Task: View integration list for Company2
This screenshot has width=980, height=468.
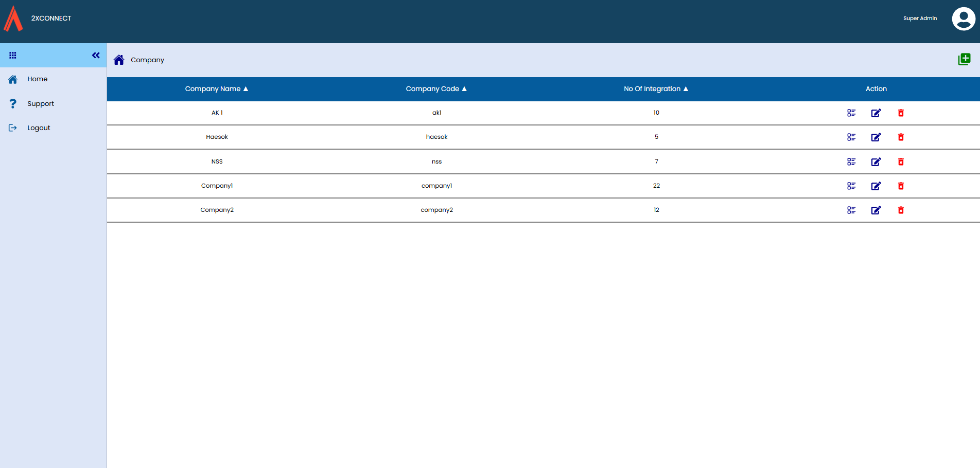Action: coord(851,210)
